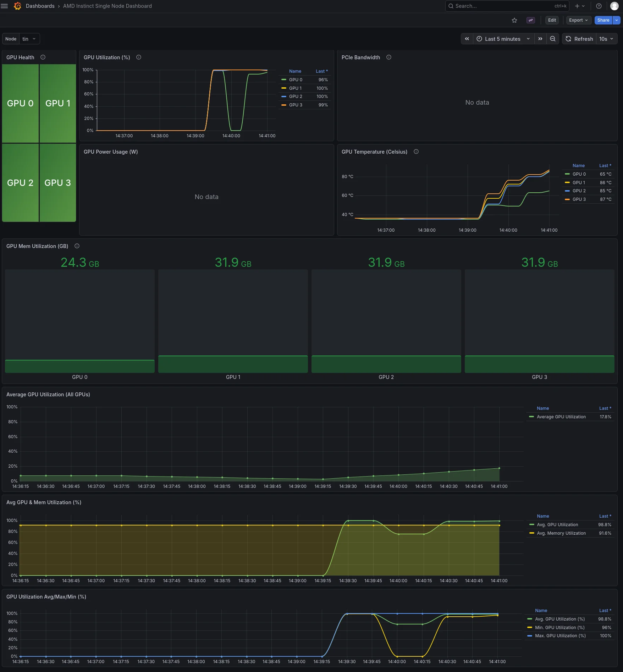
Task: Click the zoom out time range icon
Action: (553, 39)
